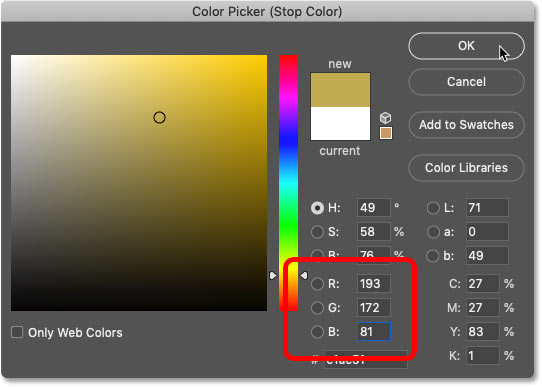Click the hue field showing 49

click(x=374, y=208)
